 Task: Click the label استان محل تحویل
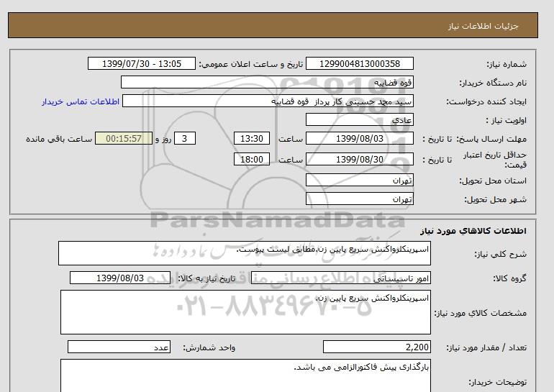493,181
